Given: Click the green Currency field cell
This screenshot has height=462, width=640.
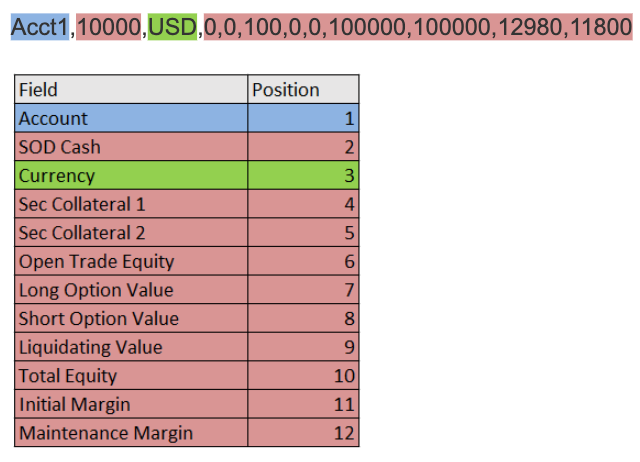Looking at the screenshot, I should tap(131, 175).
